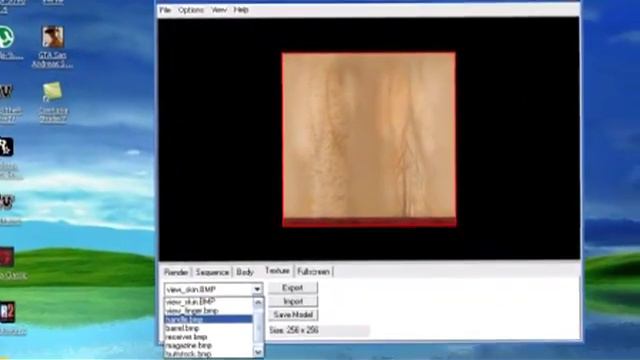Viewport: 640px width, 360px height.
Task: Choose barrel.bmp in the dropdown list
Action: [209, 328]
